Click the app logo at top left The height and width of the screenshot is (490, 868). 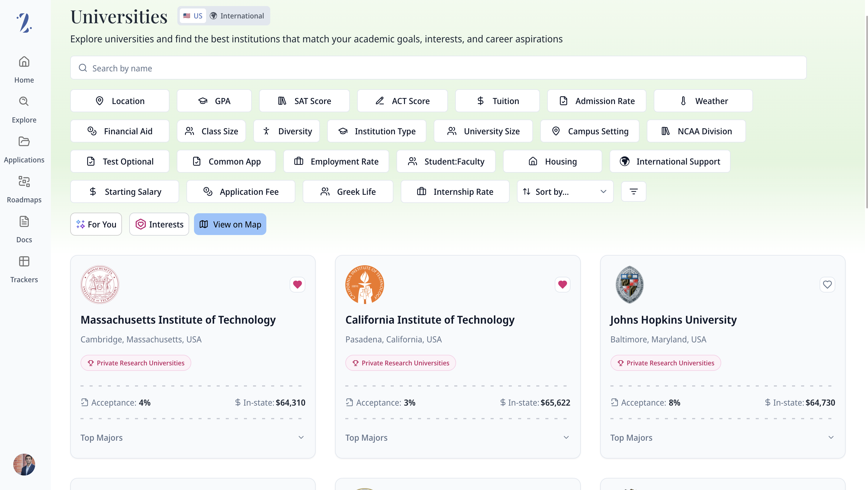[24, 23]
